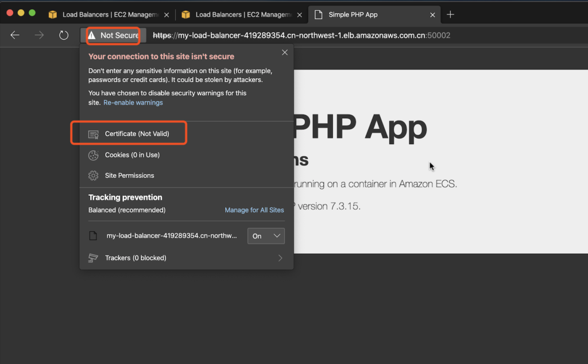Open Cookies (0 in Use) entry
Image resolution: width=588 pixels, height=364 pixels.
coord(132,155)
